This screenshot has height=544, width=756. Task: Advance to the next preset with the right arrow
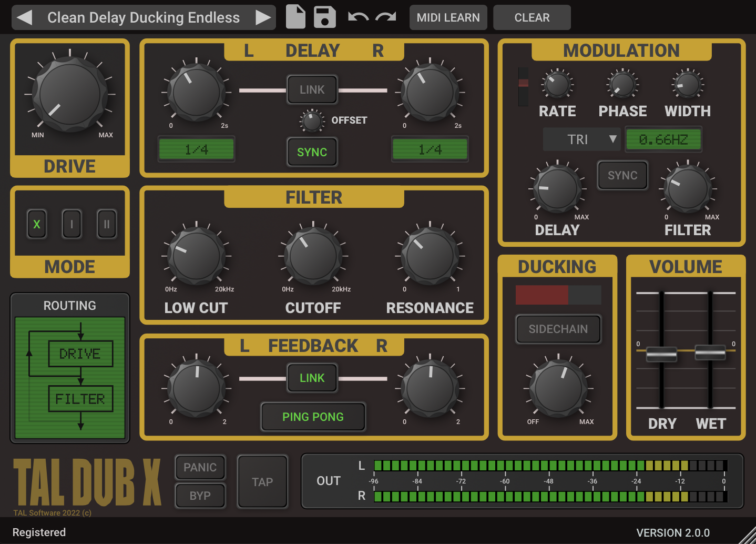click(x=262, y=17)
